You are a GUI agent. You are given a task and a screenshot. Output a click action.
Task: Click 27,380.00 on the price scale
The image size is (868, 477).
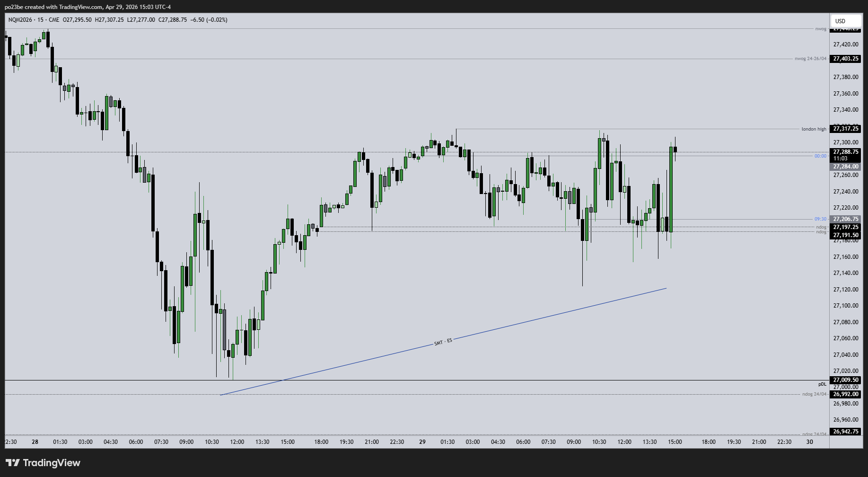coord(846,77)
